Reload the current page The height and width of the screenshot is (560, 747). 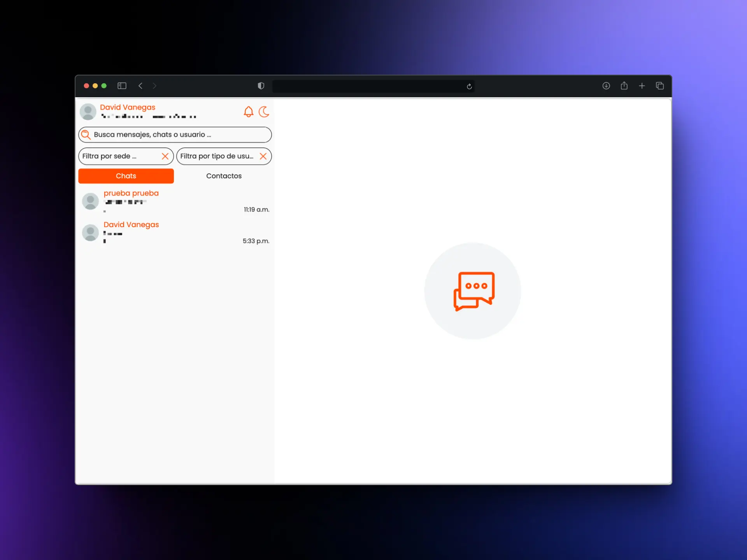pyautogui.click(x=469, y=86)
